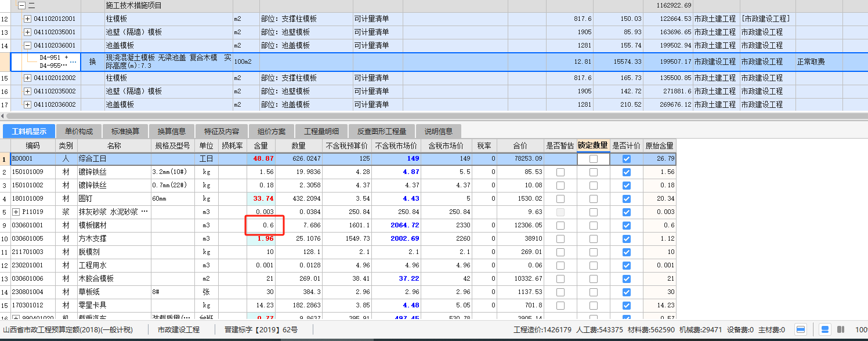Screen dimensions: 868x341
Task: Click 模板锯材 market price 2064.72
Action: [x=396, y=225]
